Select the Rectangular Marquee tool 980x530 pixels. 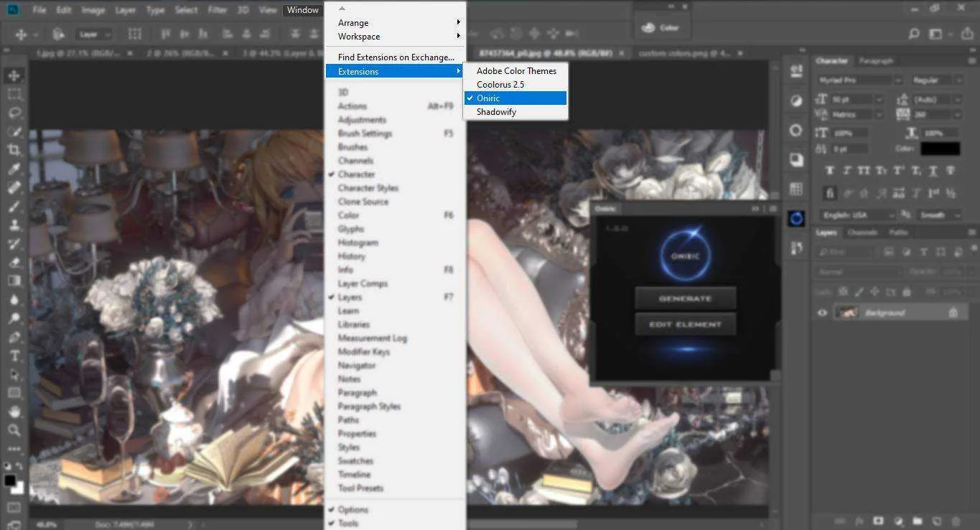click(14, 94)
